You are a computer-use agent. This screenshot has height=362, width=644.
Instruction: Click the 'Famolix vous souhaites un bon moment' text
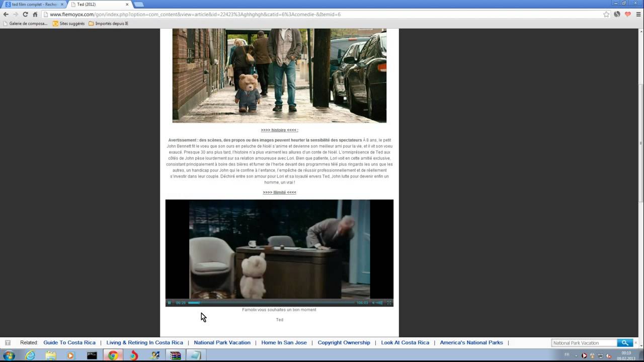(x=279, y=310)
